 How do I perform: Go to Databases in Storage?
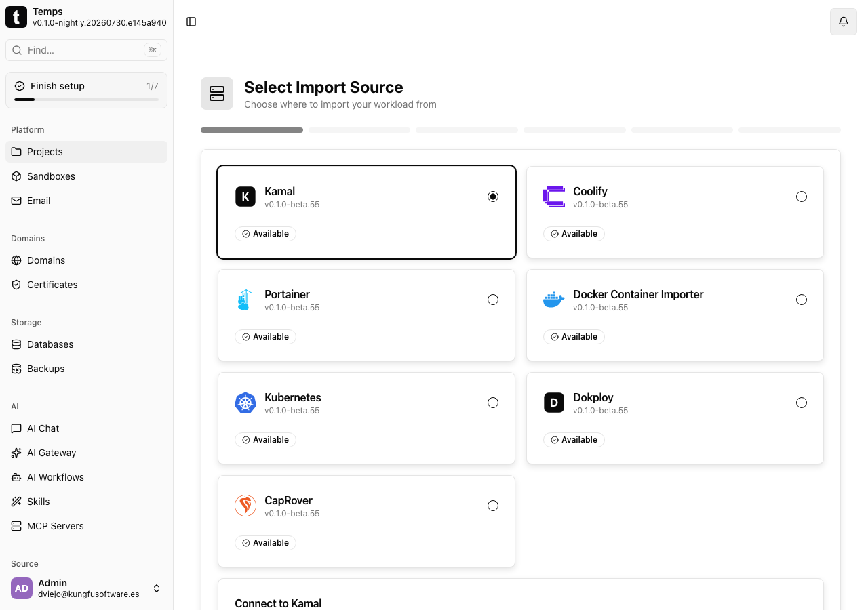coord(86,344)
